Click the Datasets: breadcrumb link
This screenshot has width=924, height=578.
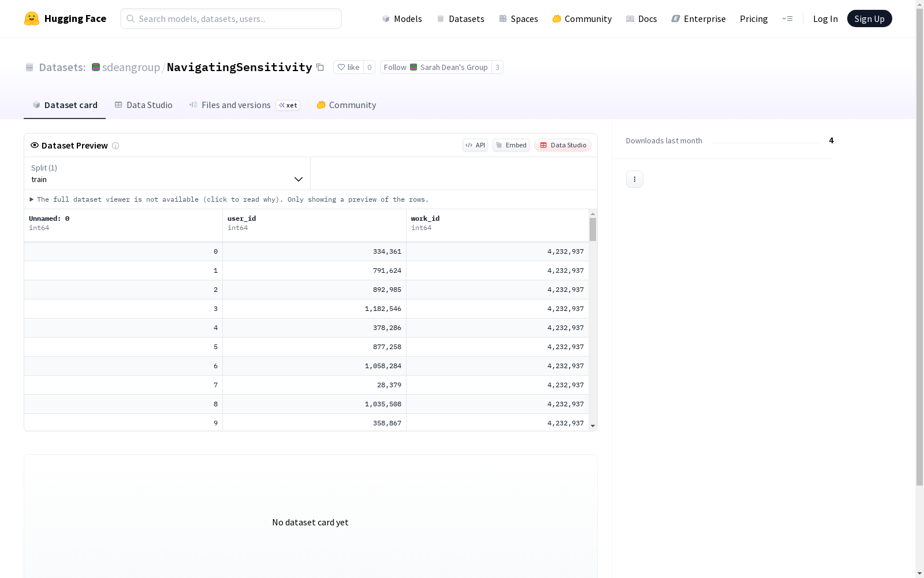[x=62, y=67]
